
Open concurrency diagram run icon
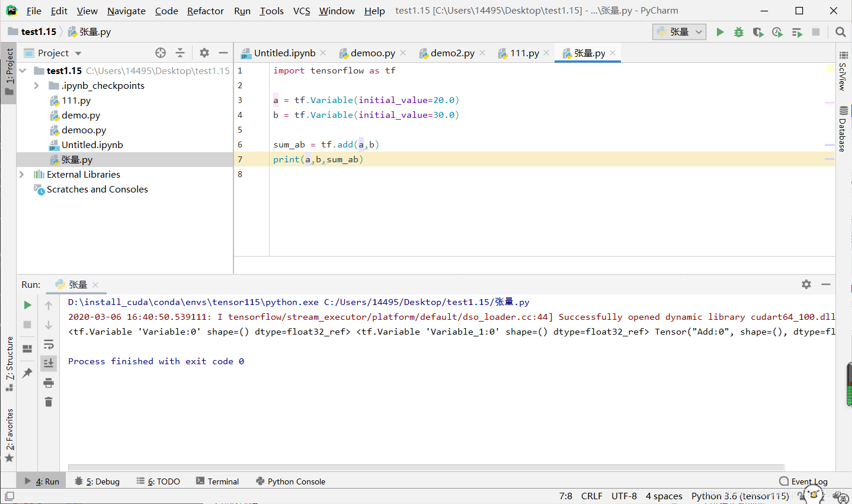point(797,32)
